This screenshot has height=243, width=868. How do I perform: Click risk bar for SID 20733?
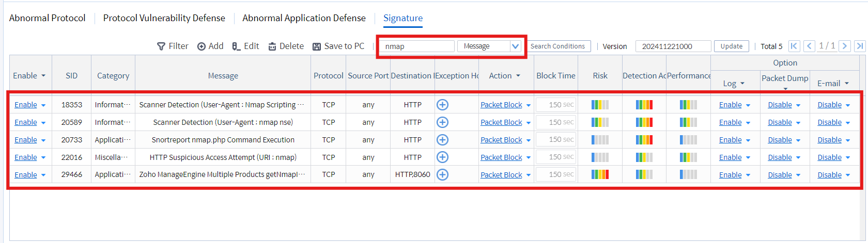click(x=600, y=140)
